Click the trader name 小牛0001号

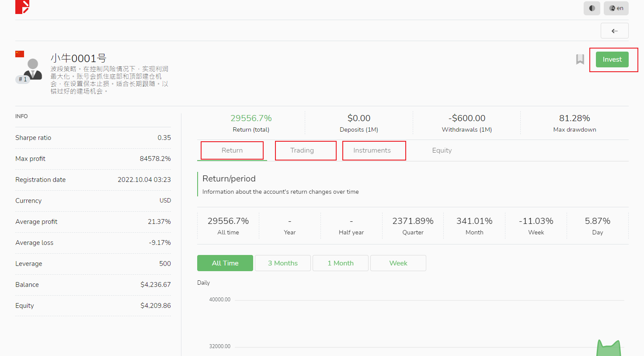(x=78, y=58)
